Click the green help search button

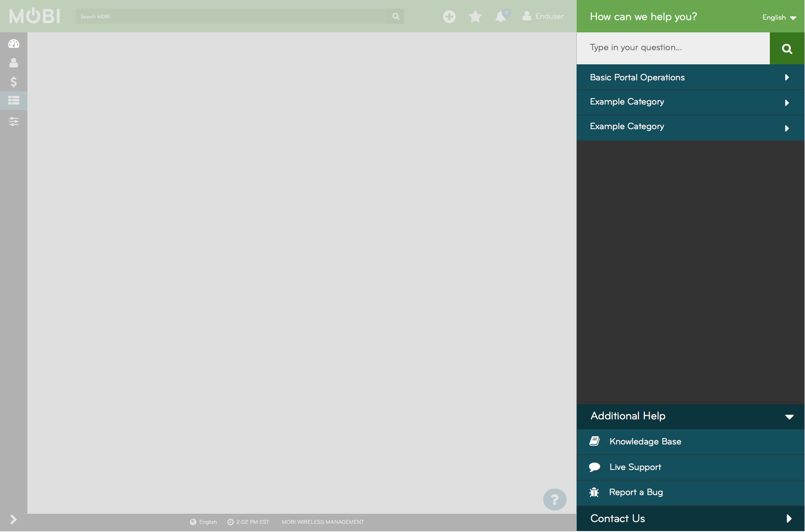coord(787,48)
